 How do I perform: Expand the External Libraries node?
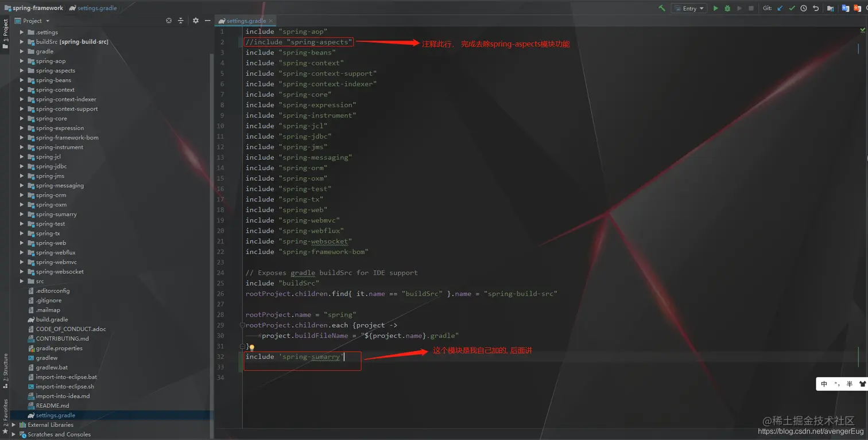coord(14,425)
